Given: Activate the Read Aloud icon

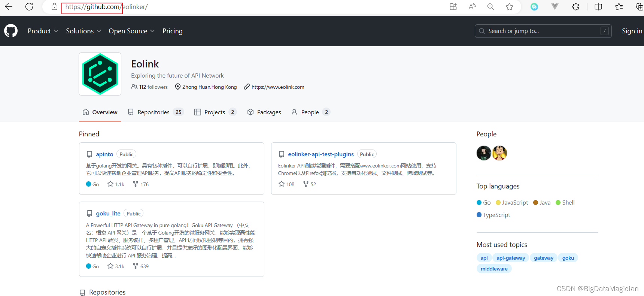Looking at the screenshot, I should pos(472,7).
